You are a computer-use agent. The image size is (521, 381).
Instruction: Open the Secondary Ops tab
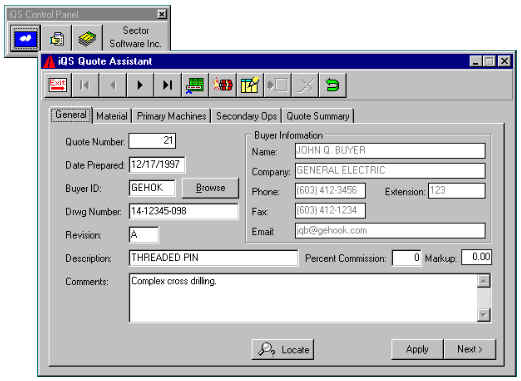pyautogui.click(x=246, y=116)
